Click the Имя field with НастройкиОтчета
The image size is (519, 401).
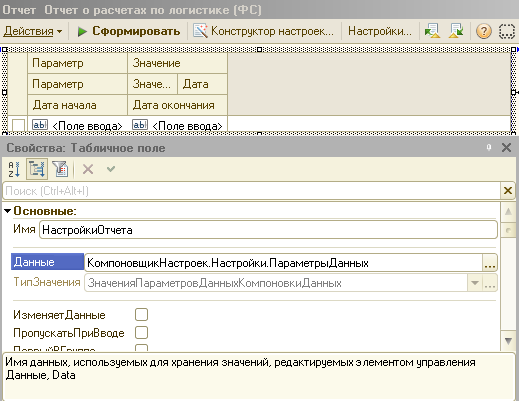pos(268,230)
